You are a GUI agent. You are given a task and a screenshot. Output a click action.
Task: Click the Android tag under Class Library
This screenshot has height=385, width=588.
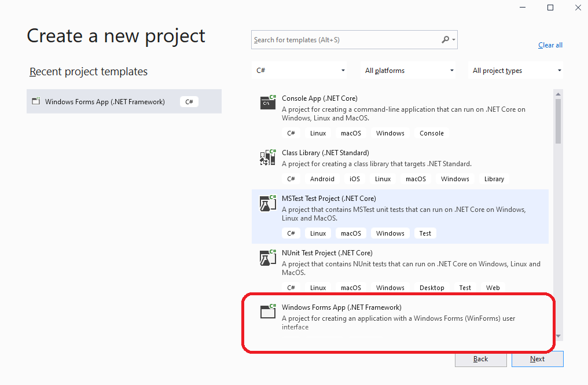(x=322, y=179)
